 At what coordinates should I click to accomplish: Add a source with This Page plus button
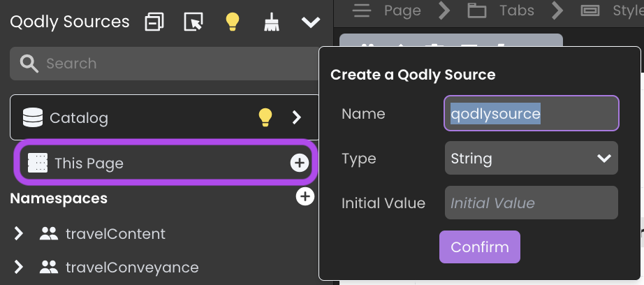click(x=300, y=163)
